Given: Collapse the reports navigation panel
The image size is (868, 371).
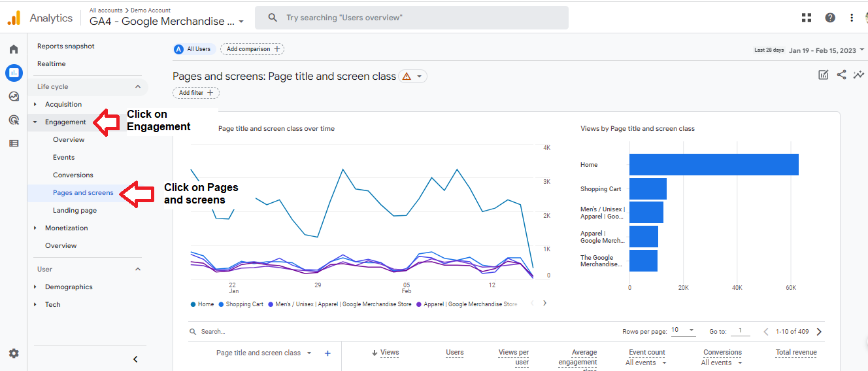Looking at the screenshot, I should [x=135, y=359].
